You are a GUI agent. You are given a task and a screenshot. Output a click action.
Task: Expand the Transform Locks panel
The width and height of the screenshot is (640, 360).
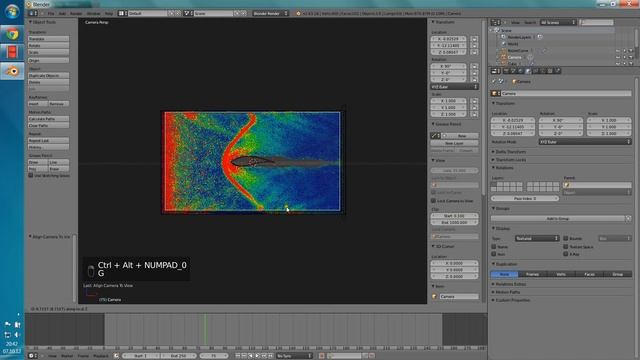511,160
